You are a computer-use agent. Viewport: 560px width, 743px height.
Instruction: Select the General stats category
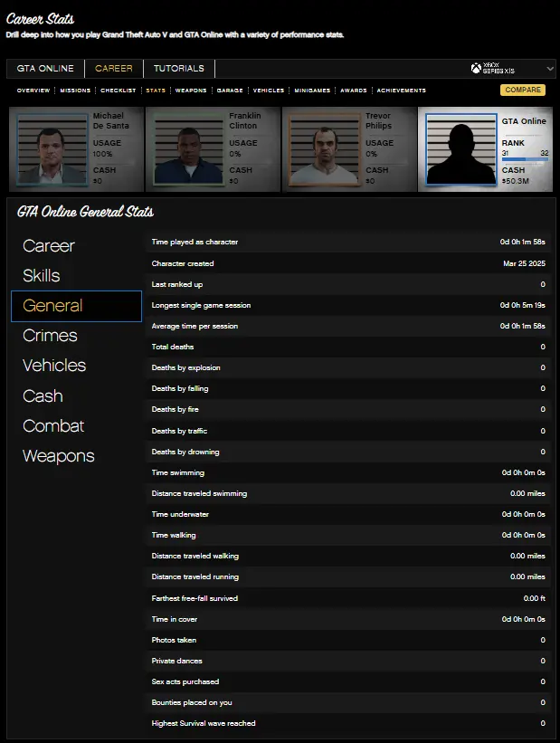point(76,306)
